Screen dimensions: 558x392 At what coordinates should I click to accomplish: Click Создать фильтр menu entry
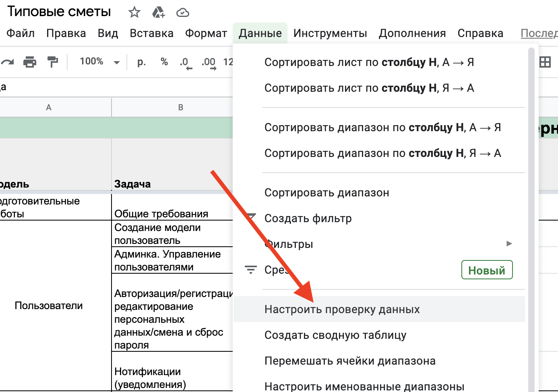pyautogui.click(x=308, y=218)
